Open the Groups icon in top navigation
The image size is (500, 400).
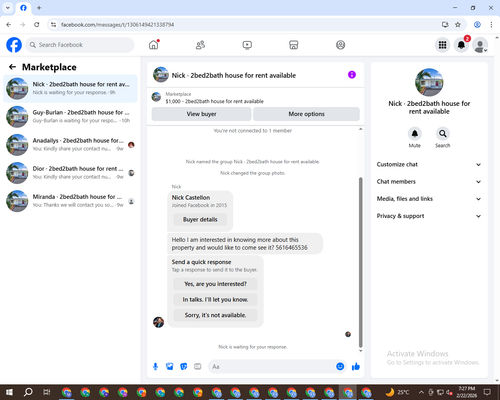click(x=340, y=45)
